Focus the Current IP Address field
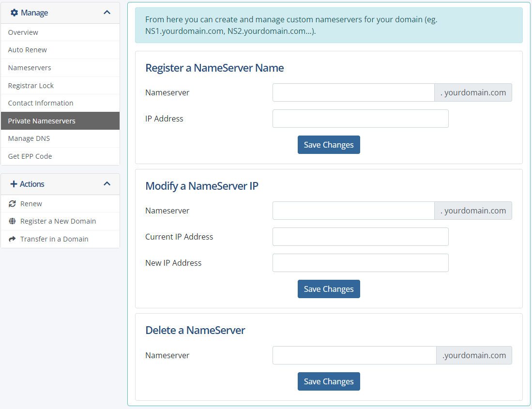532x409 pixels. [x=361, y=237]
